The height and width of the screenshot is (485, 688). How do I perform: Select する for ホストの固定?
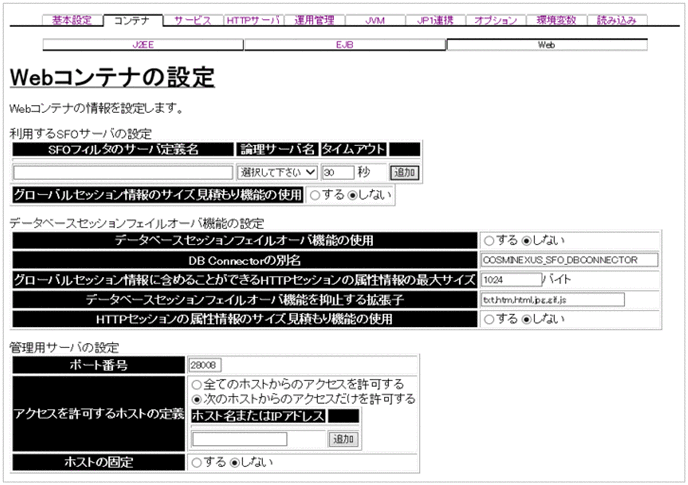point(197,463)
